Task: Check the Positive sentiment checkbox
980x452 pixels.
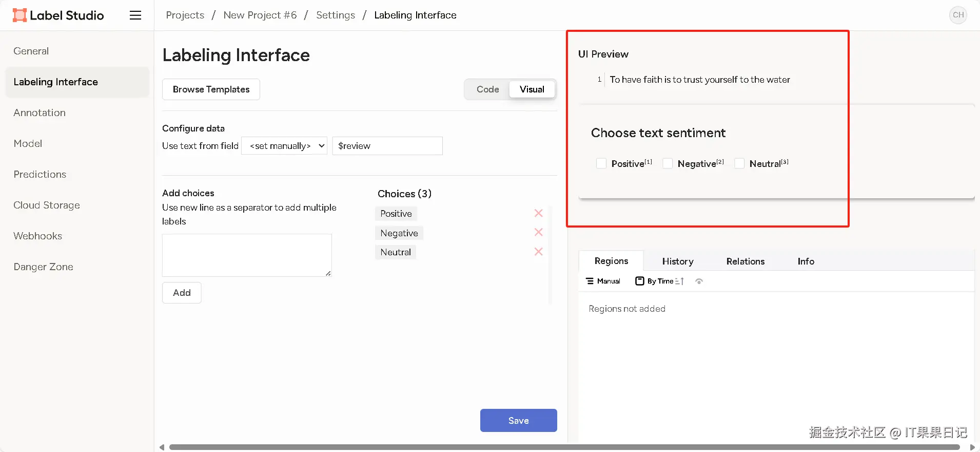Action: pyautogui.click(x=601, y=163)
